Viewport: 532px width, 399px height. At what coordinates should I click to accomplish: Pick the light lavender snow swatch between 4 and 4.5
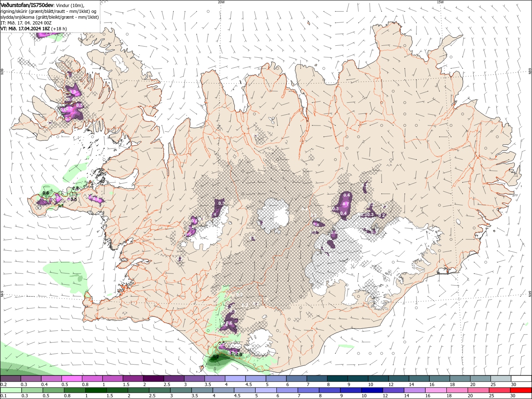click(235, 379)
